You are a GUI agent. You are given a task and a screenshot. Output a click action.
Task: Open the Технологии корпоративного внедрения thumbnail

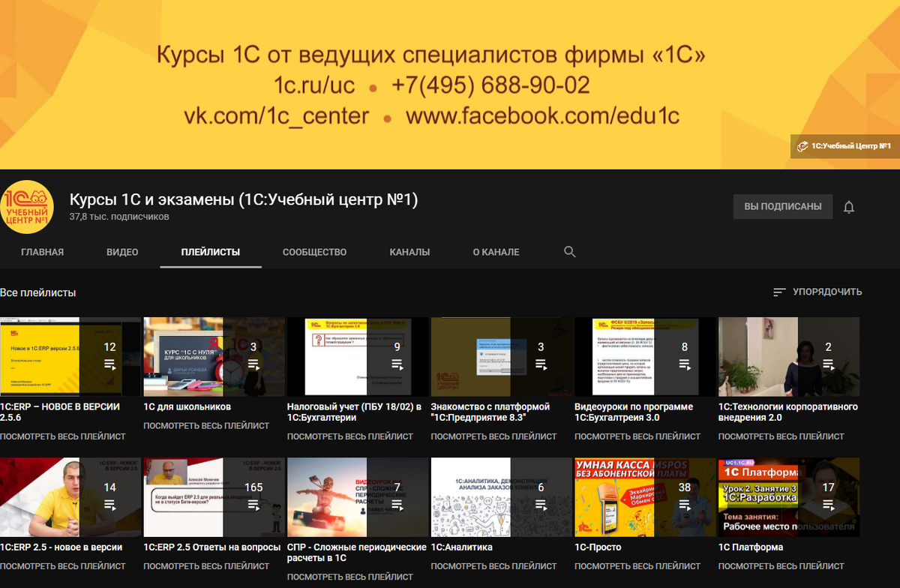point(789,356)
